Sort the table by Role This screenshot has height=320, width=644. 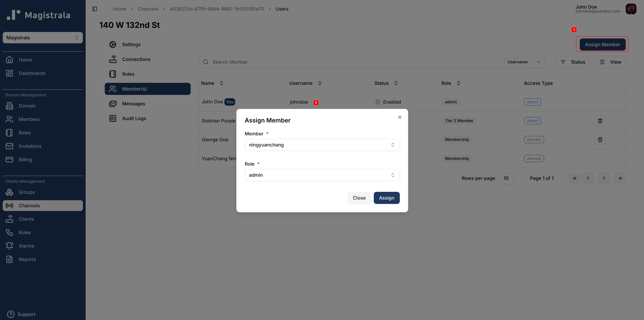click(450, 83)
